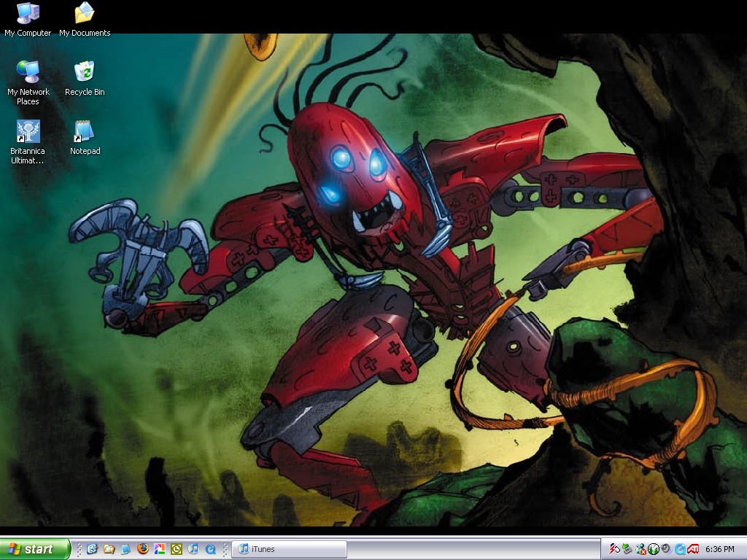Open the folder shortcut in Quick Launch

point(109,549)
